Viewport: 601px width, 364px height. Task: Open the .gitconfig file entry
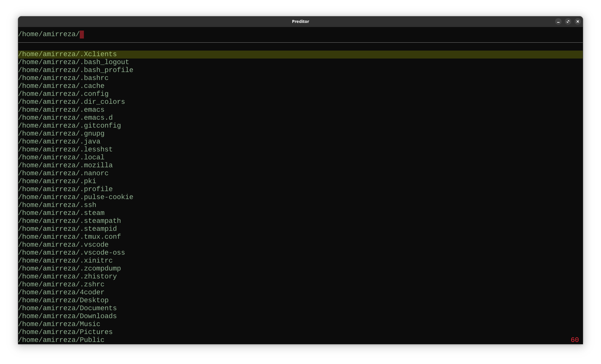pos(70,126)
